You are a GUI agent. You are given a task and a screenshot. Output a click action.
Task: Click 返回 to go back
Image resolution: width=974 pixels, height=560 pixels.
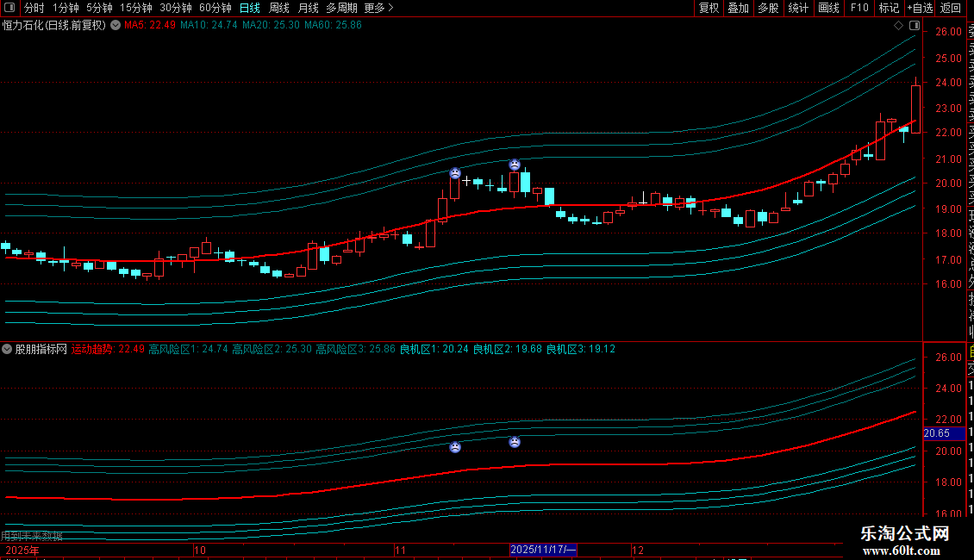[951, 8]
